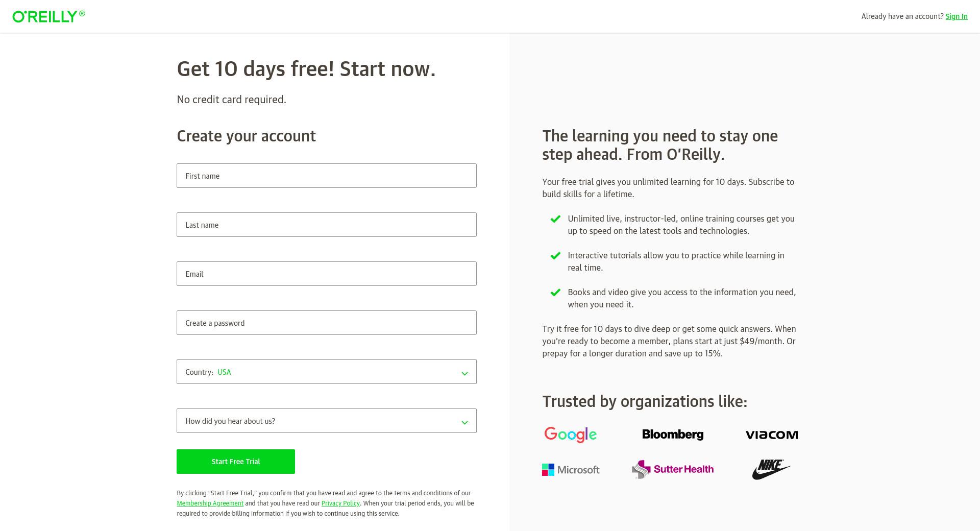Click the Viacom logo
Image resolution: width=980 pixels, height=531 pixels.
pyautogui.click(x=771, y=435)
